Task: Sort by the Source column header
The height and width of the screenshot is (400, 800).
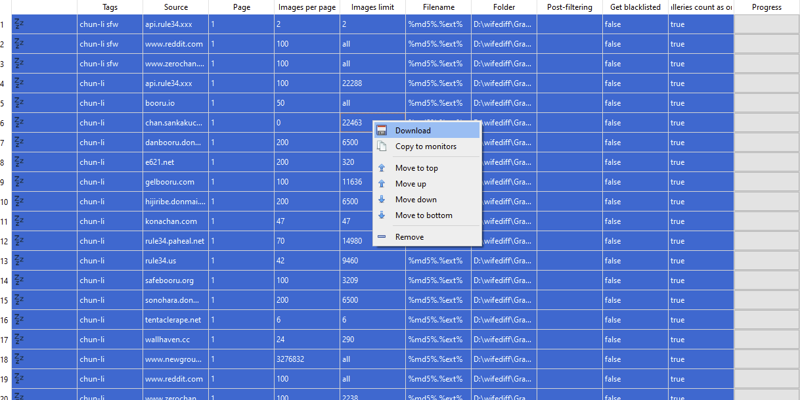Action: [176, 7]
